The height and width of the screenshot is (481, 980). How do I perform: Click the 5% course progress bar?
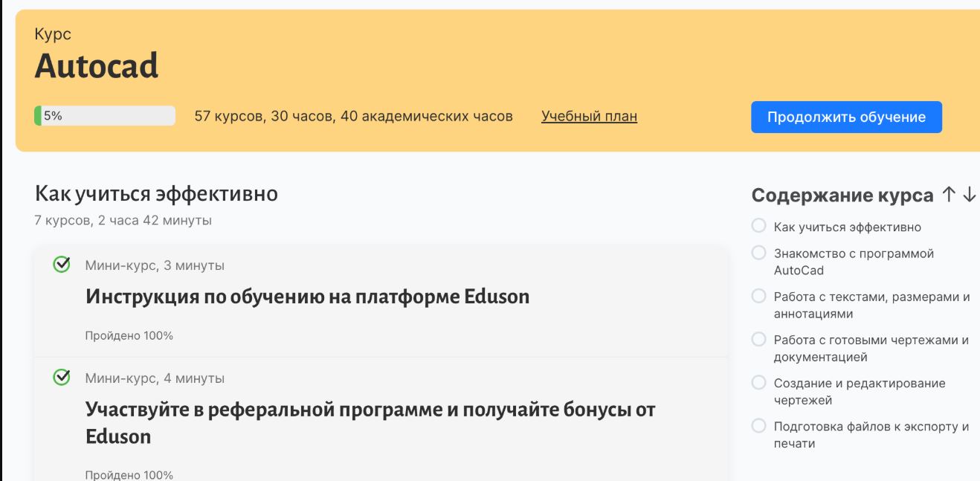tap(105, 116)
